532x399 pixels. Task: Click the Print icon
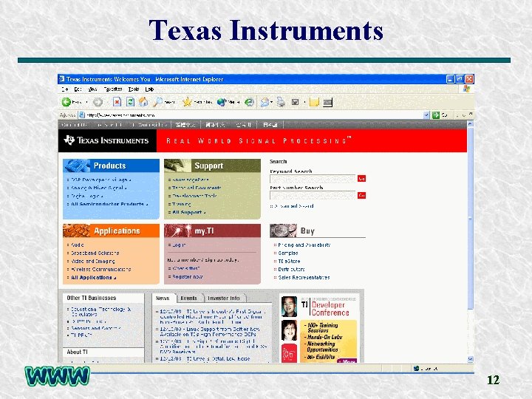[281, 102]
